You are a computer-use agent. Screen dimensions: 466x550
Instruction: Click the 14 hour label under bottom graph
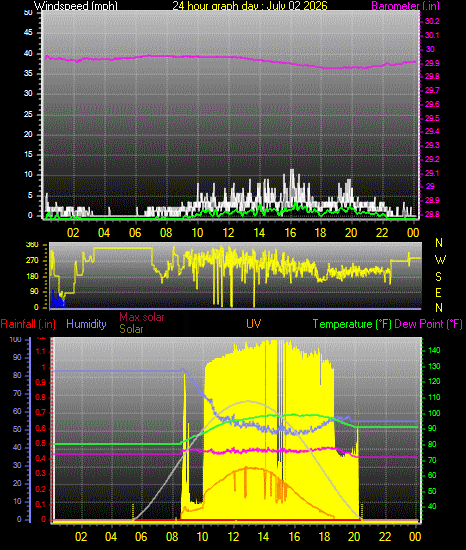coord(263,537)
